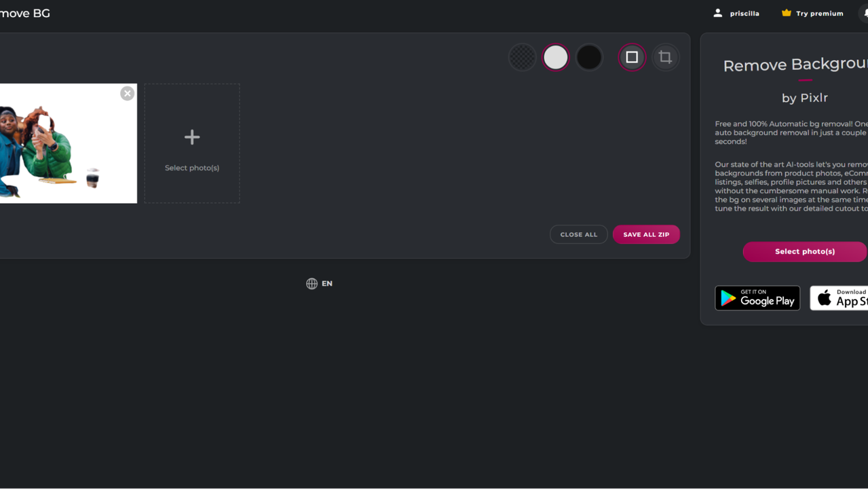The width and height of the screenshot is (868, 489).
Task: Click the plus icon to add photos
Action: 192,137
